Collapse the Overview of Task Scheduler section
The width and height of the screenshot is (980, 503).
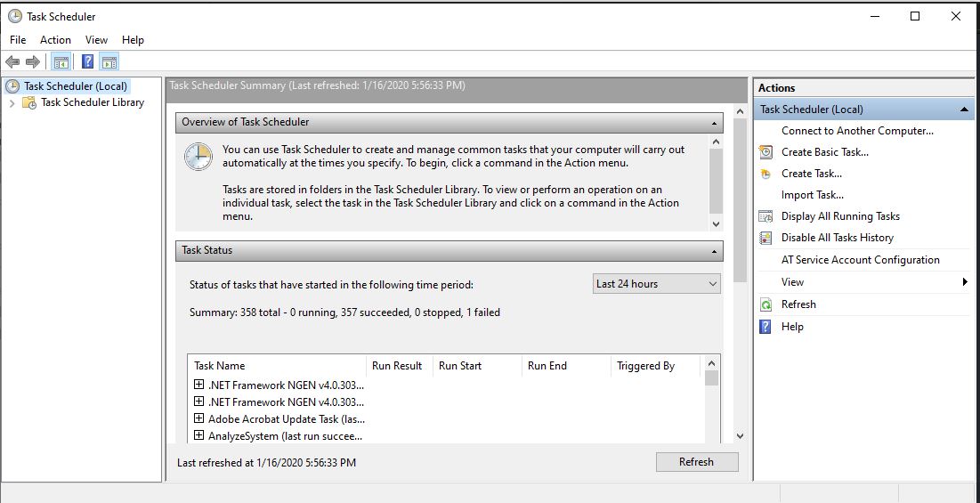[715, 123]
